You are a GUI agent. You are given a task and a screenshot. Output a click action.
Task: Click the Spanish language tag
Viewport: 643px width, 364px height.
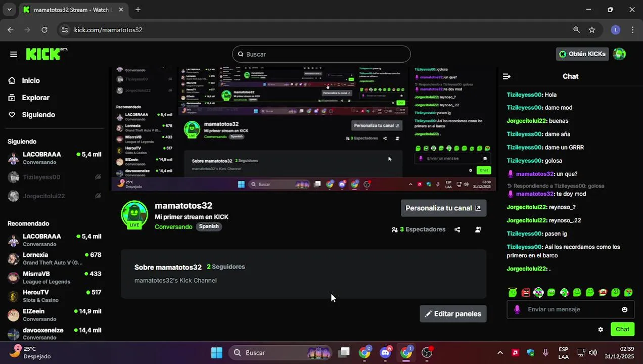(209, 226)
